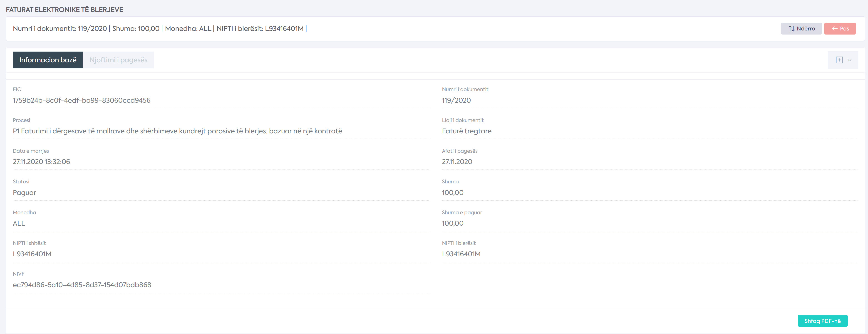Open the Informacion bazë tab
This screenshot has height=334, width=868.
click(x=48, y=60)
